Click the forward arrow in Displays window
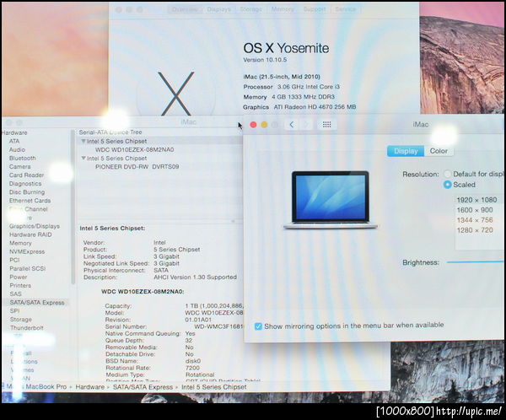506x420 pixels. click(306, 125)
